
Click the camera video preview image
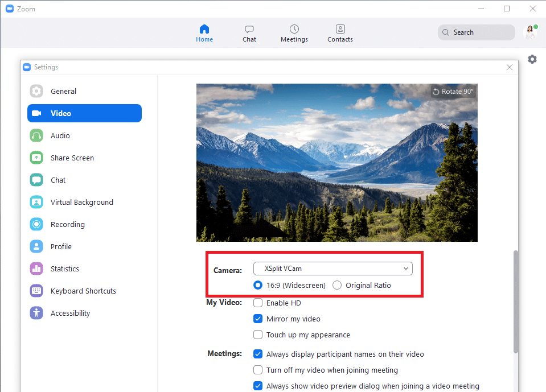[336, 163]
